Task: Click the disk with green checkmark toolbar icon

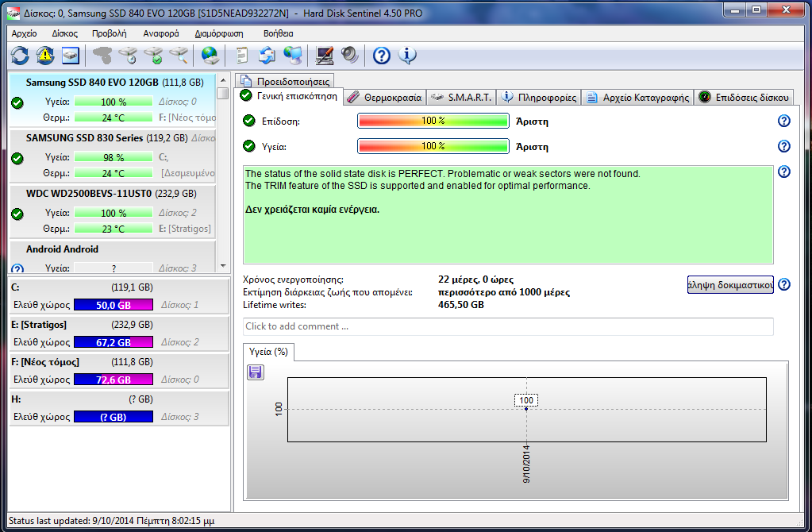Action: pos(153,56)
